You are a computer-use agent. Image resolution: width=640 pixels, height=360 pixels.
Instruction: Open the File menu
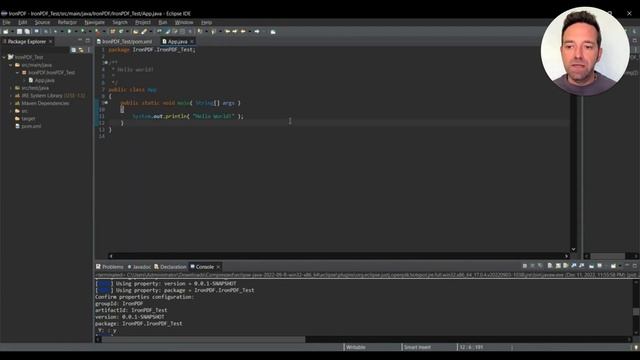click(6, 22)
